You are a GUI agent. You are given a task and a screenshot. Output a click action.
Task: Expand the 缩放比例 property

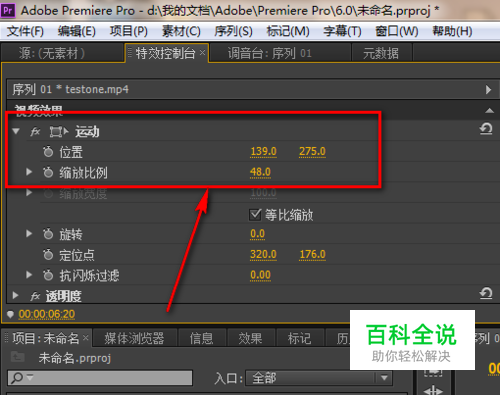tap(29, 172)
